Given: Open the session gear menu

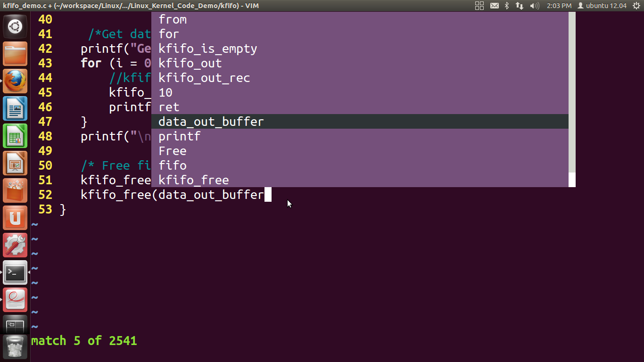Looking at the screenshot, I should coord(637,6).
